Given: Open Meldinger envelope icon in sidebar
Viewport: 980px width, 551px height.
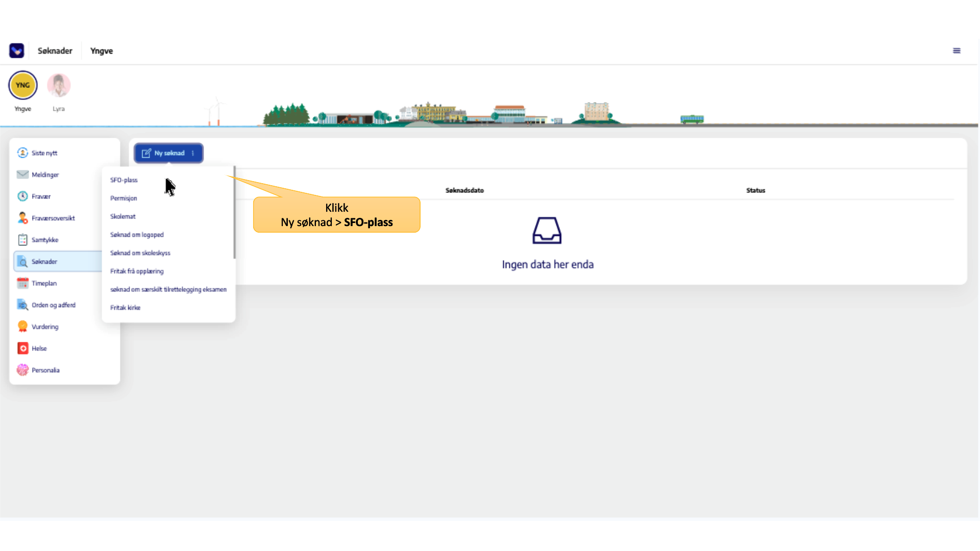Looking at the screenshot, I should tap(22, 174).
